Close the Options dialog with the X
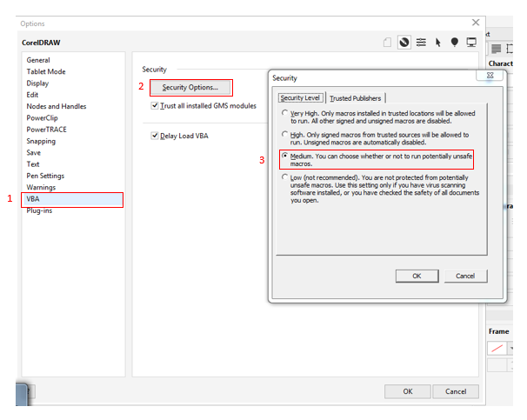This screenshot has width=527, height=420. (476, 23)
